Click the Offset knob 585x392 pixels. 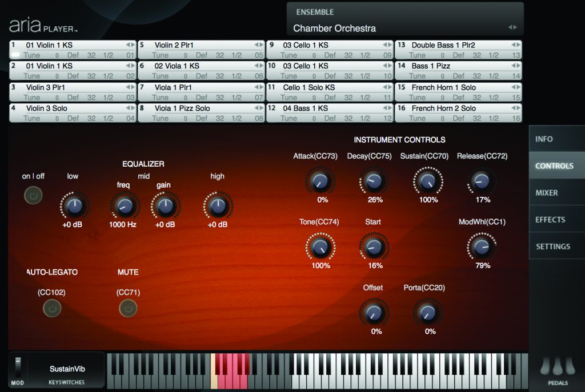(x=374, y=313)
